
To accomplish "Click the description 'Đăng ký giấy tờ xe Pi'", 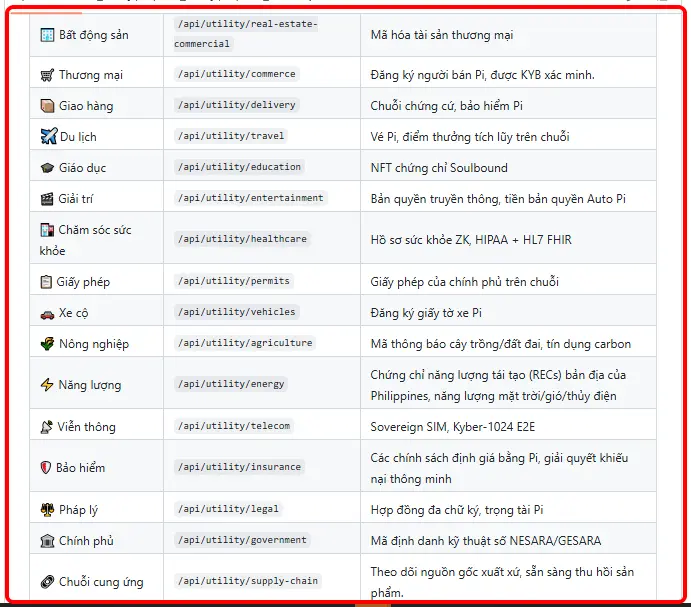I will (x=426, y=313).
